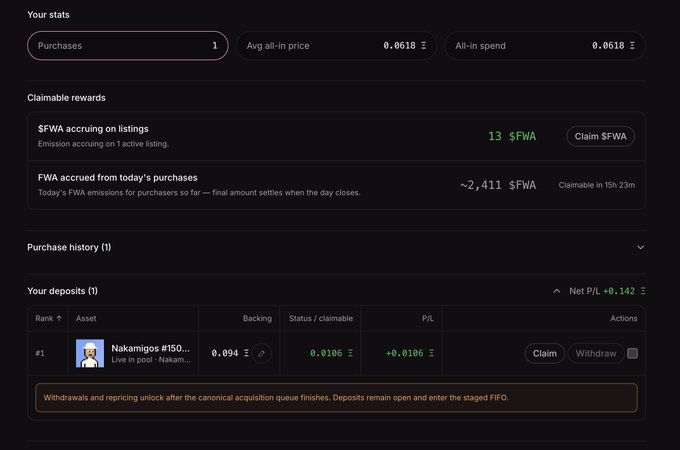Select the Avg all-in price stat
680x450 pixels.
tap(336, 46)
